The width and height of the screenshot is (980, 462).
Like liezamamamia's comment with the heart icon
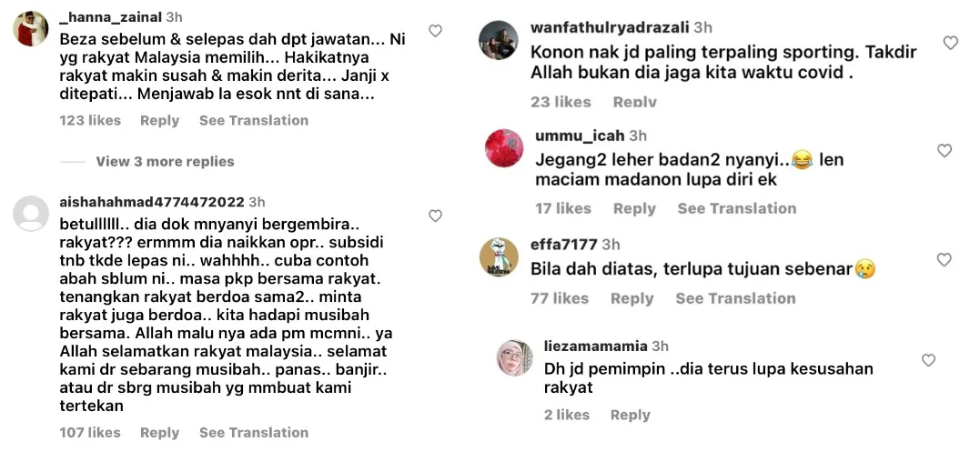(928, 359)
